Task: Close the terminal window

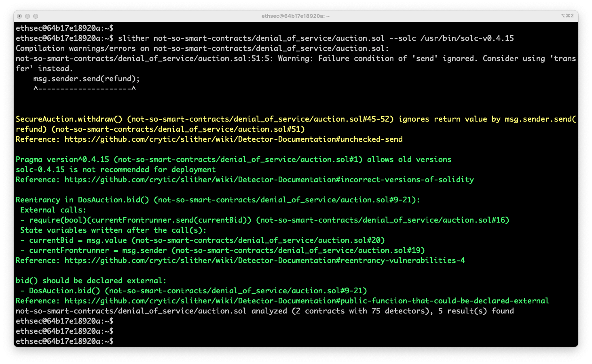Action: point(19,16)
